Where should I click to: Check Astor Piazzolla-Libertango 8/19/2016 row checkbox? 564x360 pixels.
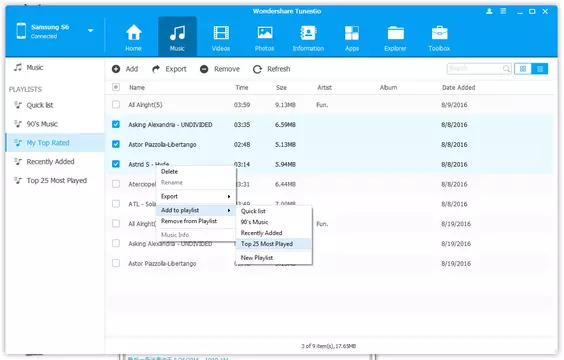pyautogui.click(x=116, y=263)
